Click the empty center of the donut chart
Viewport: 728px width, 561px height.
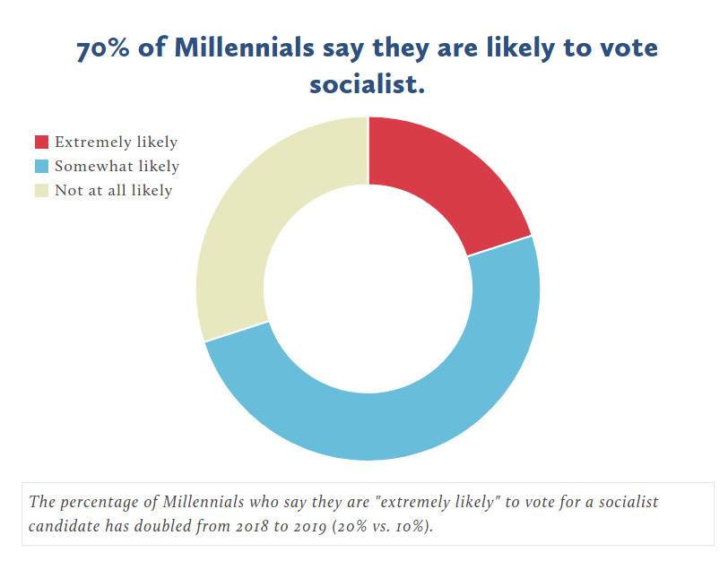coord(368,289)
